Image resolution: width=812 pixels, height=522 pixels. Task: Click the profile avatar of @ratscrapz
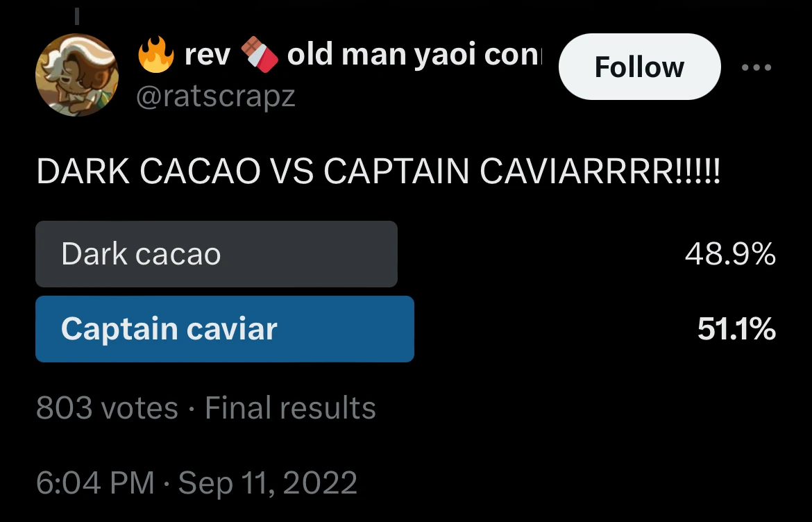[77, 75]
